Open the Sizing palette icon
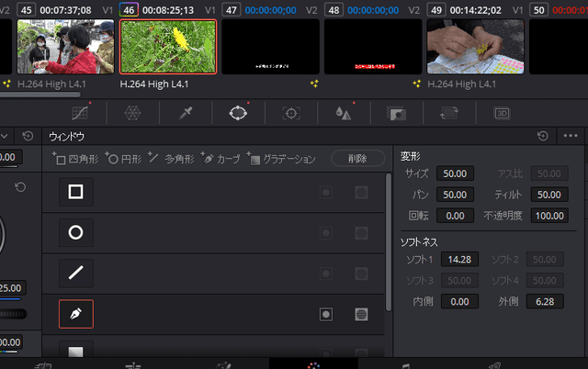 point(449,113)
